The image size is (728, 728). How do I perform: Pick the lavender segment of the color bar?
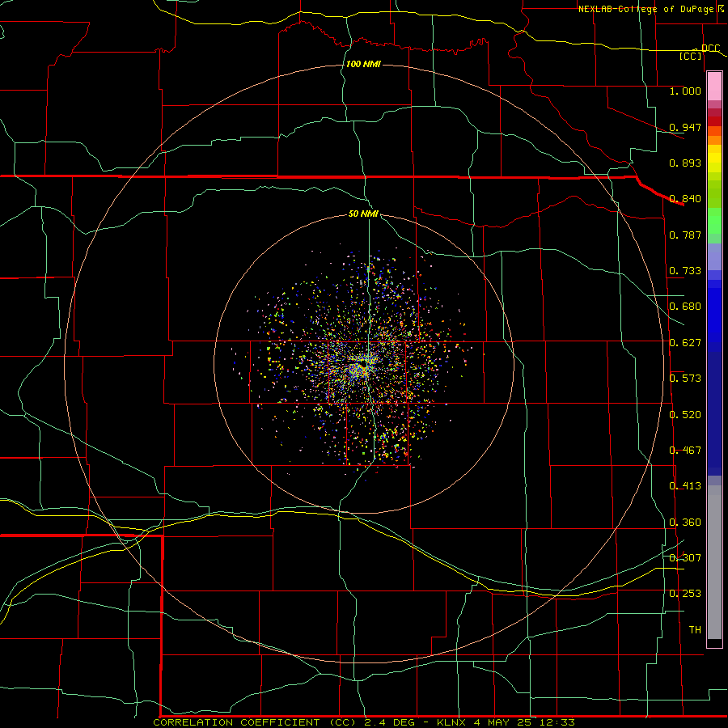[714, 256]
